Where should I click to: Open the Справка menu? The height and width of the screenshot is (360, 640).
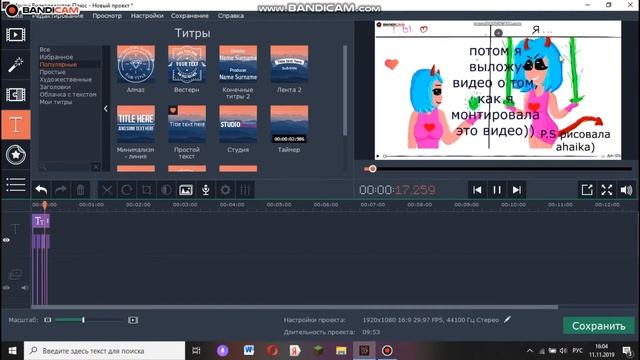(231, 16)
